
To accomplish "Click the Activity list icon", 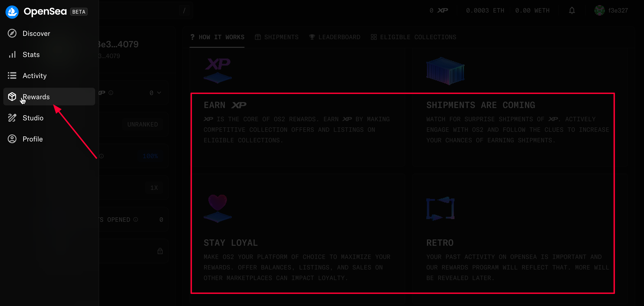I will click(x=12, y=75).
